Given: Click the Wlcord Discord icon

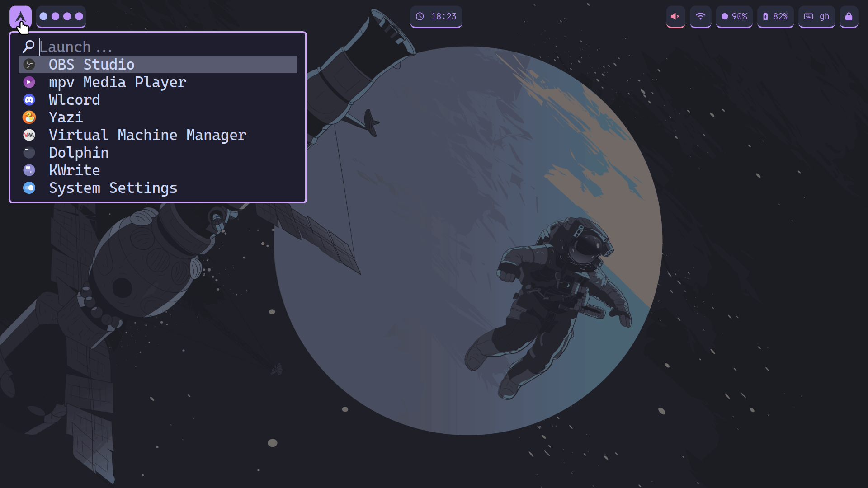Looking at the screenshot, I should click(x=29, y=100).
